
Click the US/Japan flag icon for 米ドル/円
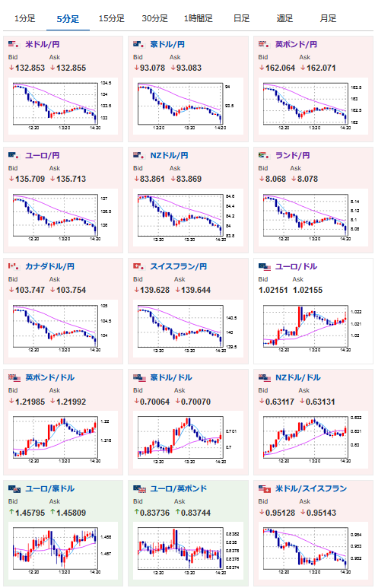tap(14, 44)
